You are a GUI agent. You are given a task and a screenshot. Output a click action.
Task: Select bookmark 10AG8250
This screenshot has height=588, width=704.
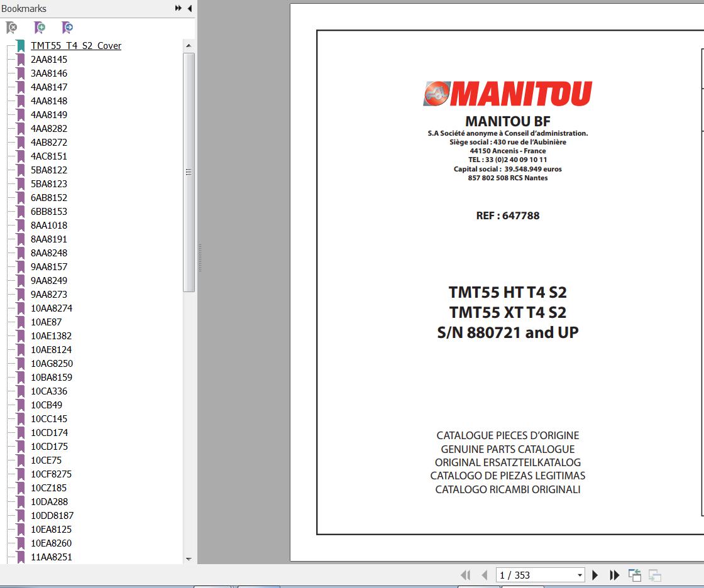(52, 364)
